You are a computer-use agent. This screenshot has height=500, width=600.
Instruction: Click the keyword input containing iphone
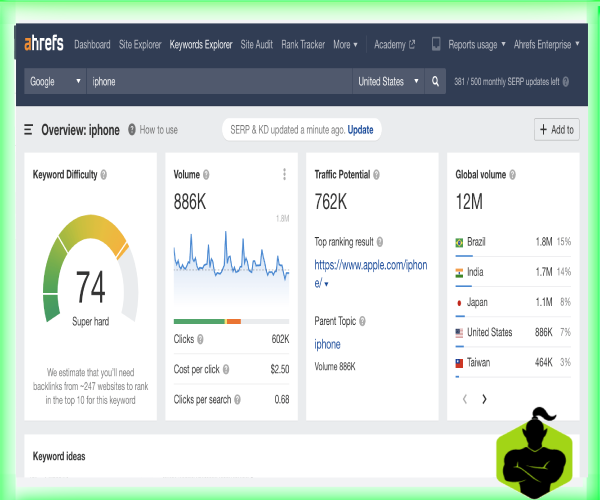tap(219, 81)
